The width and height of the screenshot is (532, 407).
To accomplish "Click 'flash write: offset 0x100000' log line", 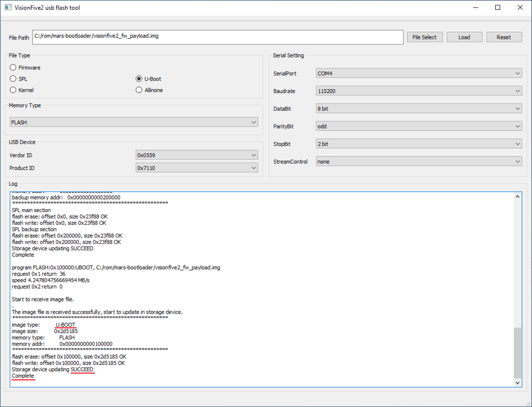I will pos(68,363).
